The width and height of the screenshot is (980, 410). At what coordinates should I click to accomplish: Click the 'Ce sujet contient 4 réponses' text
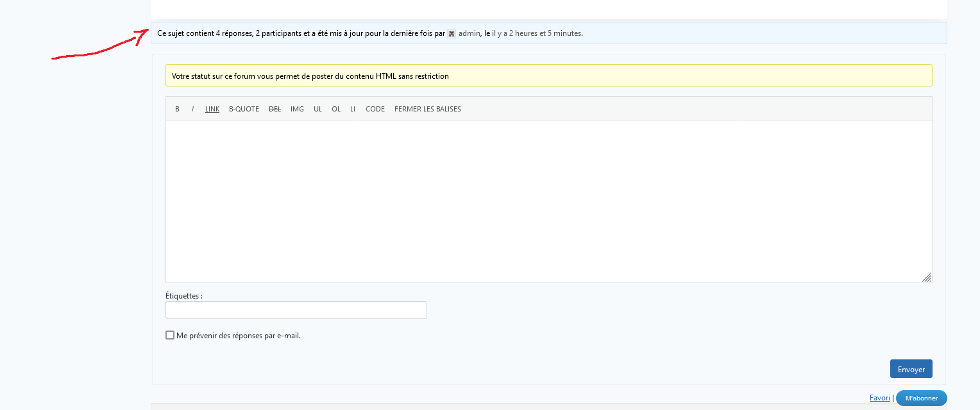(205, 33)
